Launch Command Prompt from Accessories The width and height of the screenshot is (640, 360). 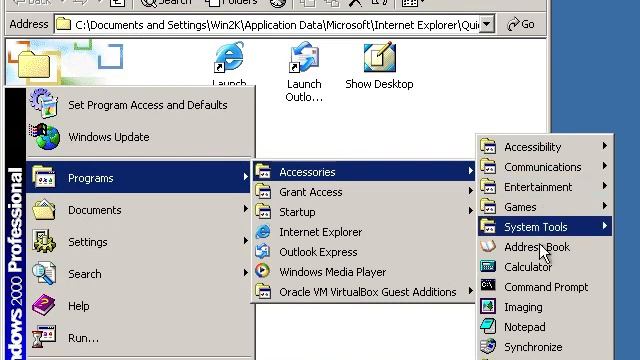[x=545, y=287]
